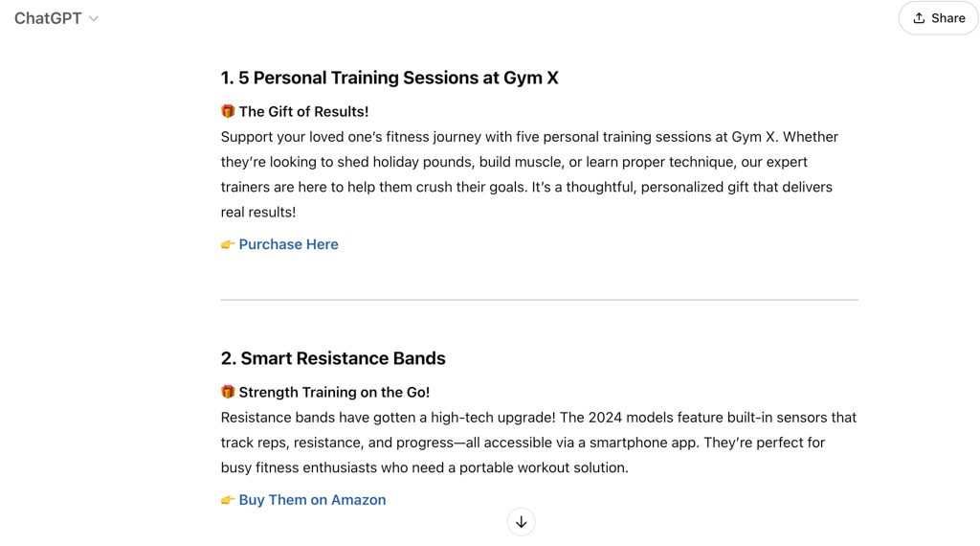980x546 pixels.
Task: Follow the Buy Them on Amazon link
Action: pyautogui.click(x=312, y=500)
